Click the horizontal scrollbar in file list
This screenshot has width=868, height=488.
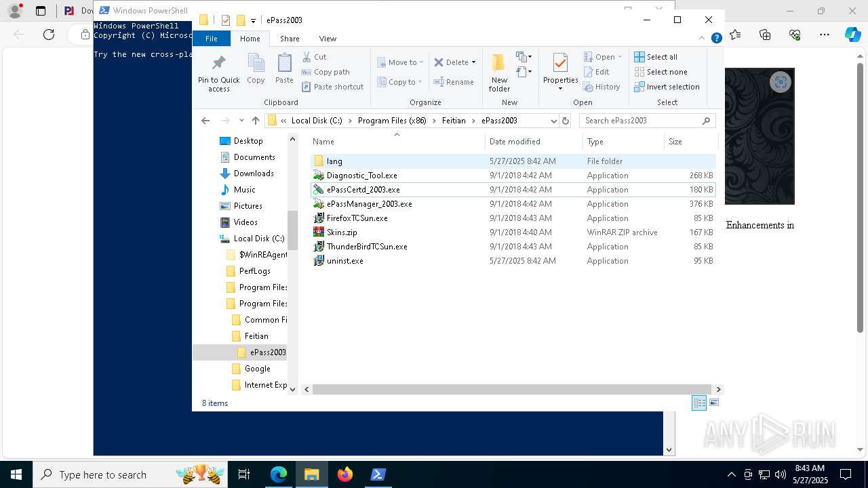pyautogui.click(x=513, y=389)
